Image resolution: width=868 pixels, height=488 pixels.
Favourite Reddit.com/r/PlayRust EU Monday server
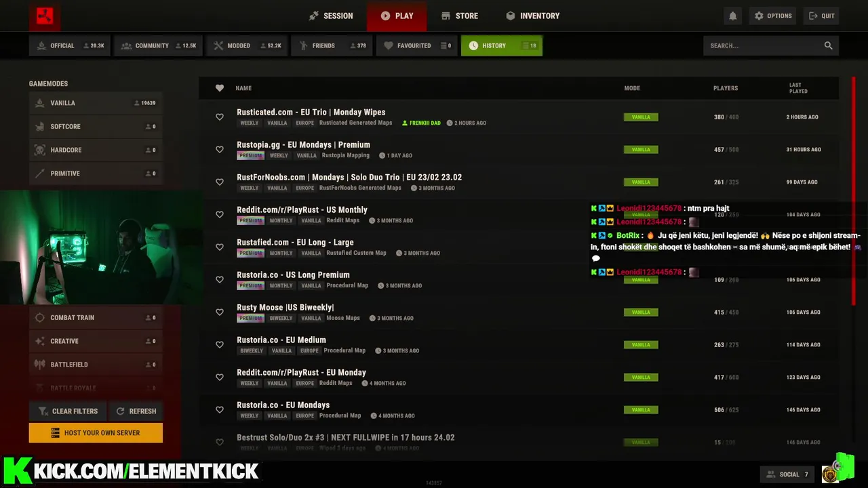click(x=220, y=378)
